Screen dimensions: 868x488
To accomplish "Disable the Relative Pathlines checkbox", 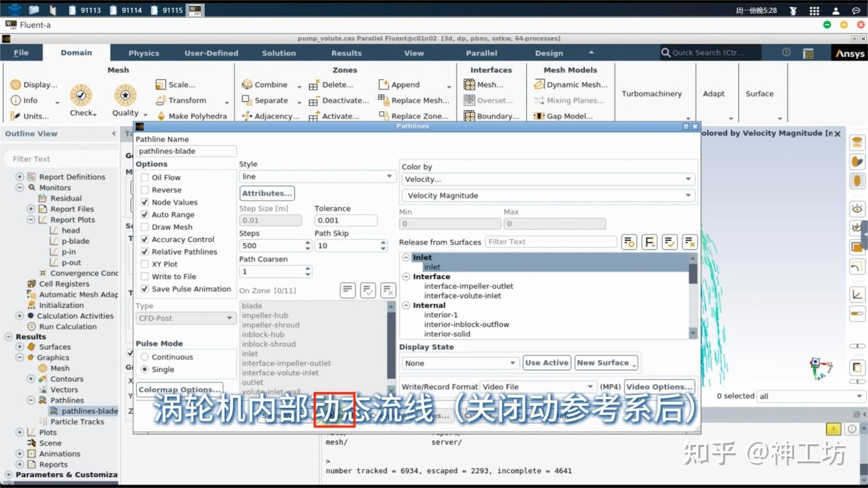I will click(145, 252).
